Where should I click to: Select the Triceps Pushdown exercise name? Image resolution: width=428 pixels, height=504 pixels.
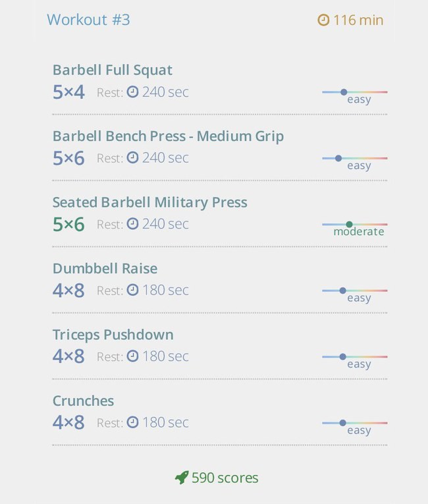[x=113, y=335]
